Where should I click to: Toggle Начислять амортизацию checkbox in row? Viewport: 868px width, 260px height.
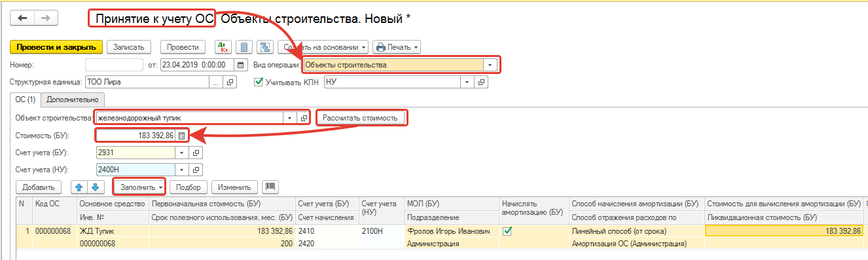point(507,231)
